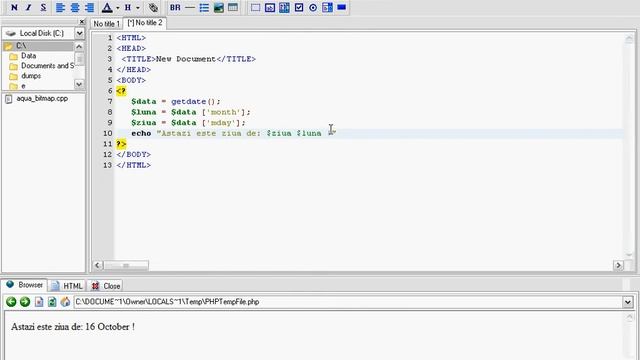The height and width of the screenshot is (360, 640).
Task: Click the hyperlink chain icon
Action: (153, 7)
